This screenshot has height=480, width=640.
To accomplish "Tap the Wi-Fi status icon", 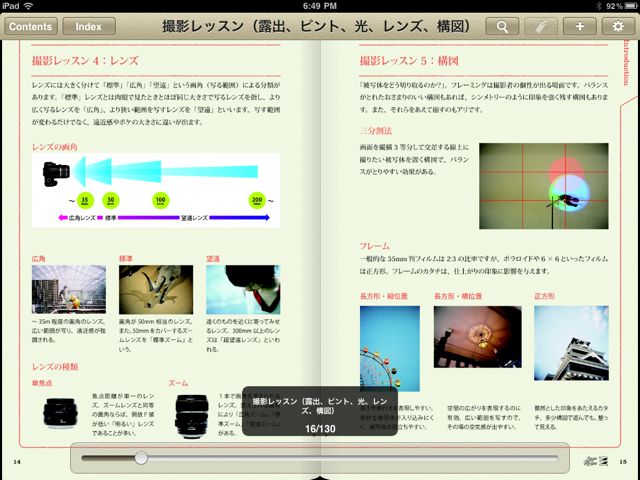I will coord(28,6).
